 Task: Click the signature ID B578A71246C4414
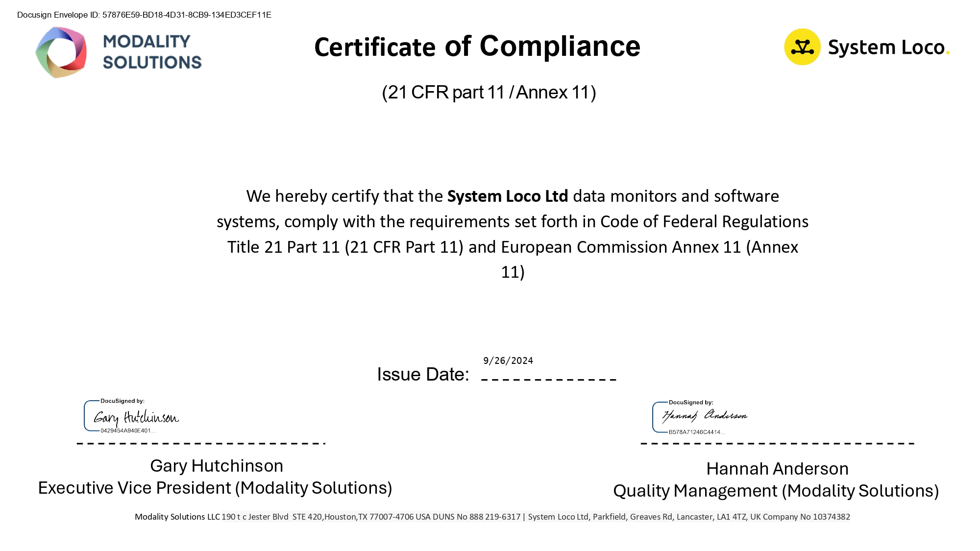tap(696, 432)
